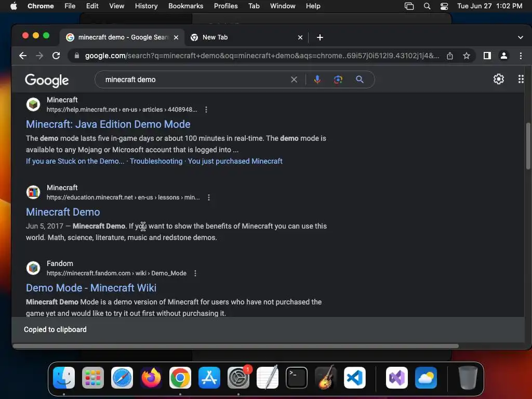
Task: Open the Tab menu
Action: pyautogui.click(x=254, y=6)
